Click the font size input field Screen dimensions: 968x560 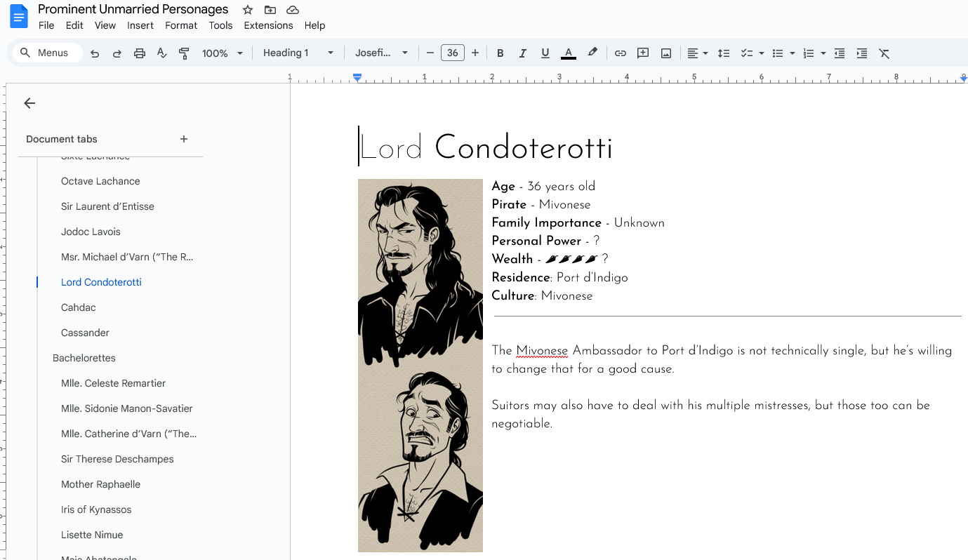click(x=453, y=53)
